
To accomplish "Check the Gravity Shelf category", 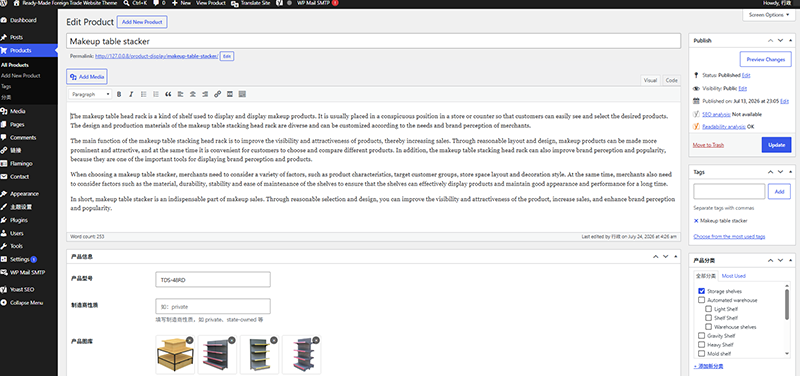I will (x=702, y=336).
